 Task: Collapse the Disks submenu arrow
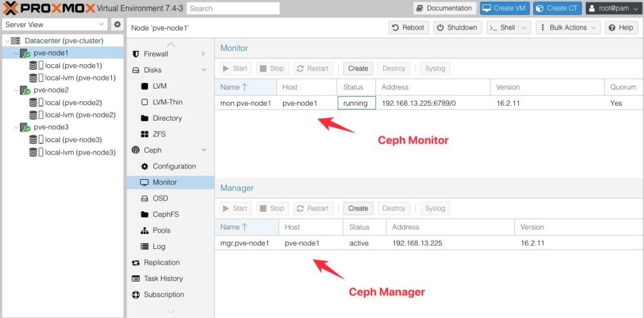click(x=204, y=70)
